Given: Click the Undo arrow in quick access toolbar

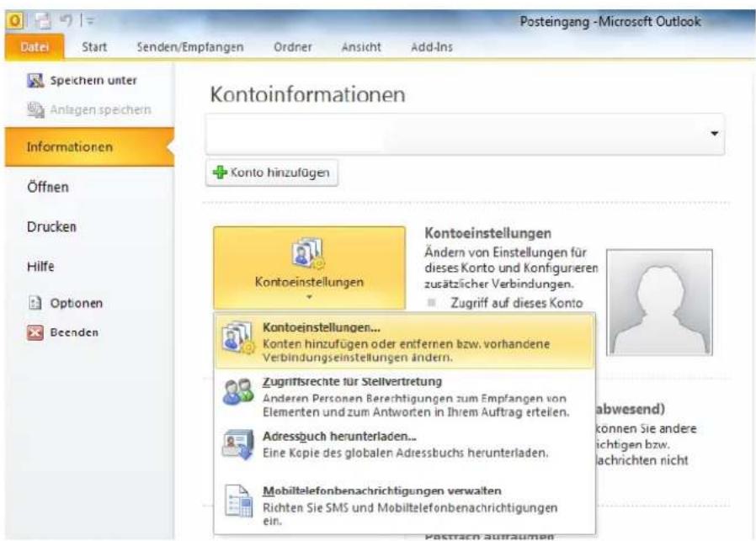Looking at the screenshot, I should (66, 20).
